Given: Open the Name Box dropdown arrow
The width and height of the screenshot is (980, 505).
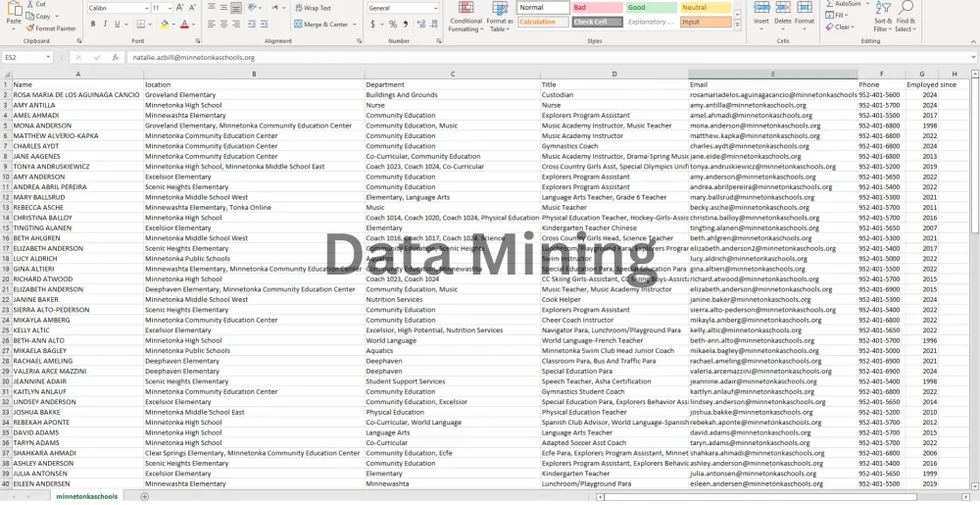Looking at the screenshot, I should [48, 58].
